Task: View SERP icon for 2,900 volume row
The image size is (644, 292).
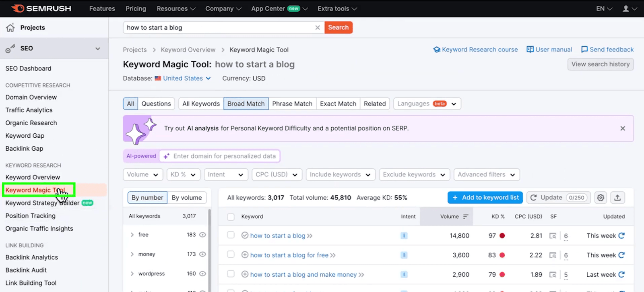Action: click(553, 275)
